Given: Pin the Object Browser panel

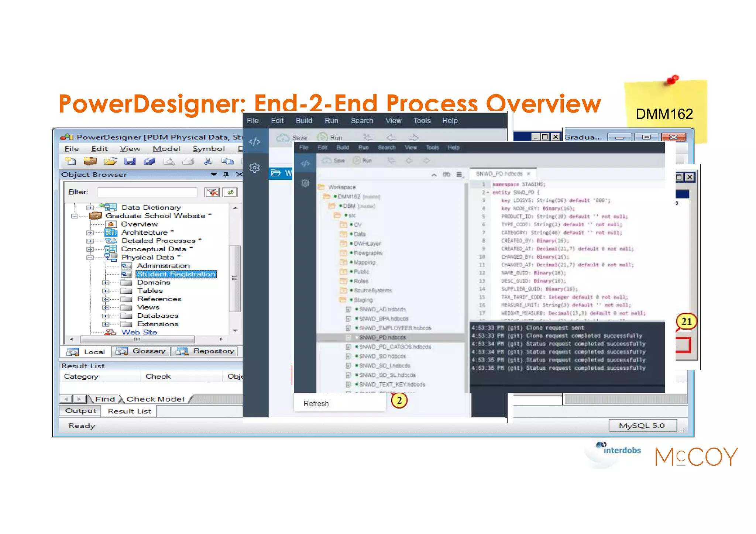Looking at the screenshot, I should 226,174.
